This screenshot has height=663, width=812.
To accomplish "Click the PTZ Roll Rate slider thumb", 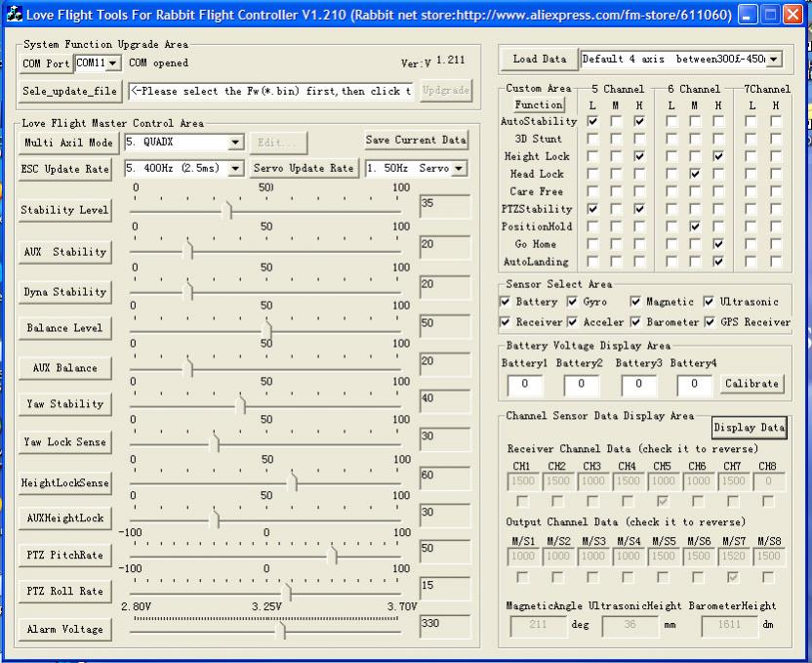I will (x=286, y=592).
